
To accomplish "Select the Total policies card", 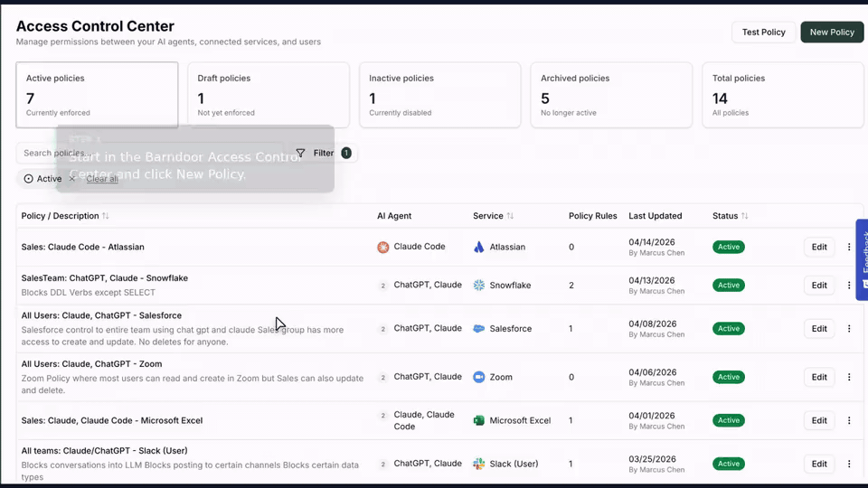I will (x=783, y=95).
